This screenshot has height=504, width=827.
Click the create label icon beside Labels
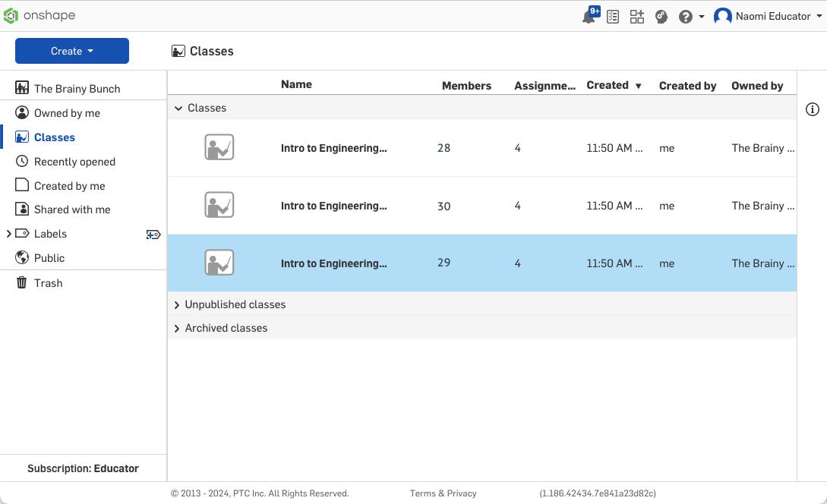[153, 235]
